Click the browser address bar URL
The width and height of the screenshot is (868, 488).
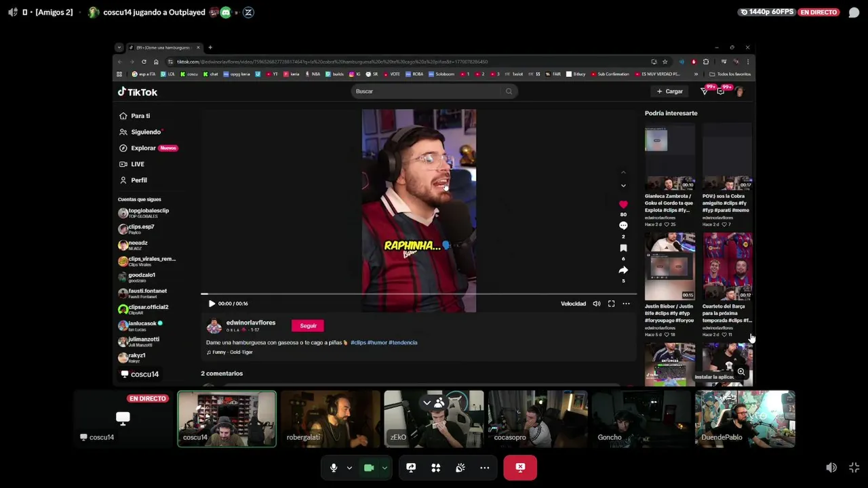(332, 62)
